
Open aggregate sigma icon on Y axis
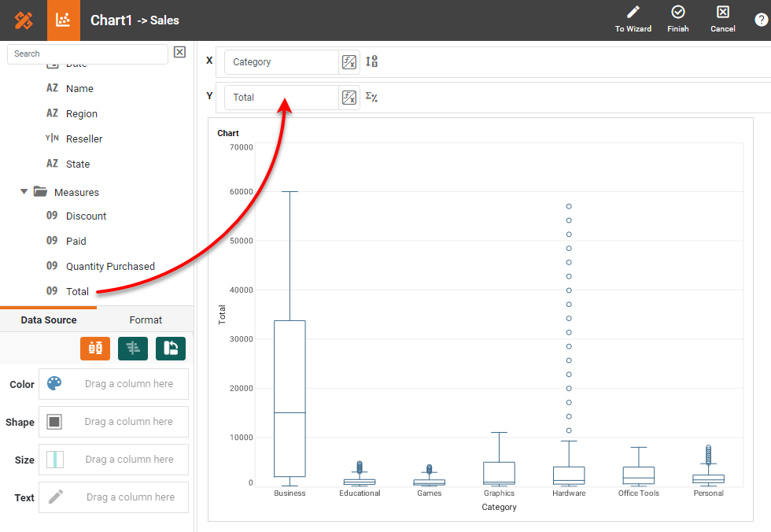pos(371,98)
